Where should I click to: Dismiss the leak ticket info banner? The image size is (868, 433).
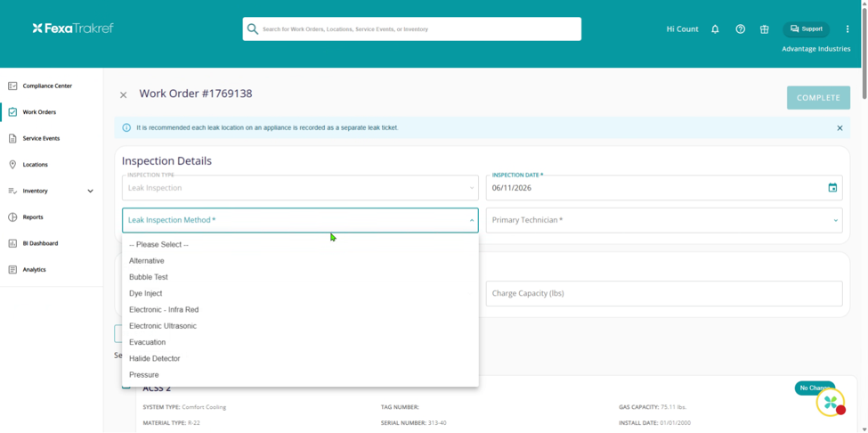click(840, 128)
